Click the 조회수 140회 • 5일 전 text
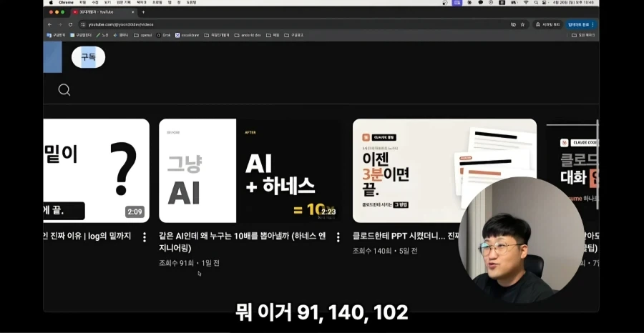644x333 pixels. 385,251
